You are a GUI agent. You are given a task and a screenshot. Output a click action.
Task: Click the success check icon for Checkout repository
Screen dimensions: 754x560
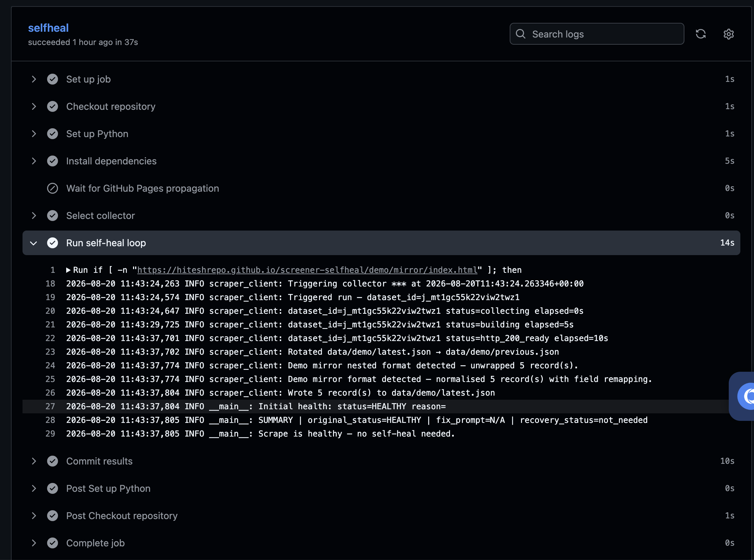pyautogui.click(x=53, y=106)
